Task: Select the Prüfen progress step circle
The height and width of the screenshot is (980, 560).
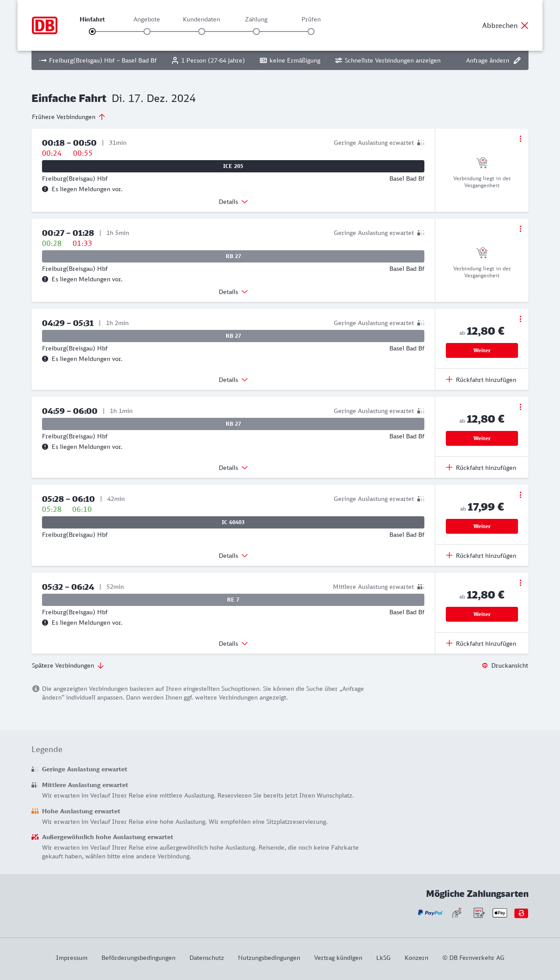Action: (x=311, y=31)
